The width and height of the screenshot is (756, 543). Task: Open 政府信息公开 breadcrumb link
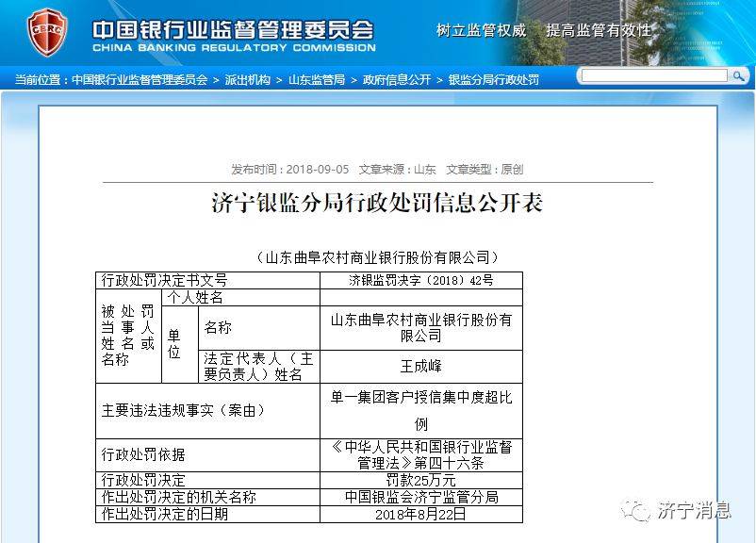(x=397, y=80)
